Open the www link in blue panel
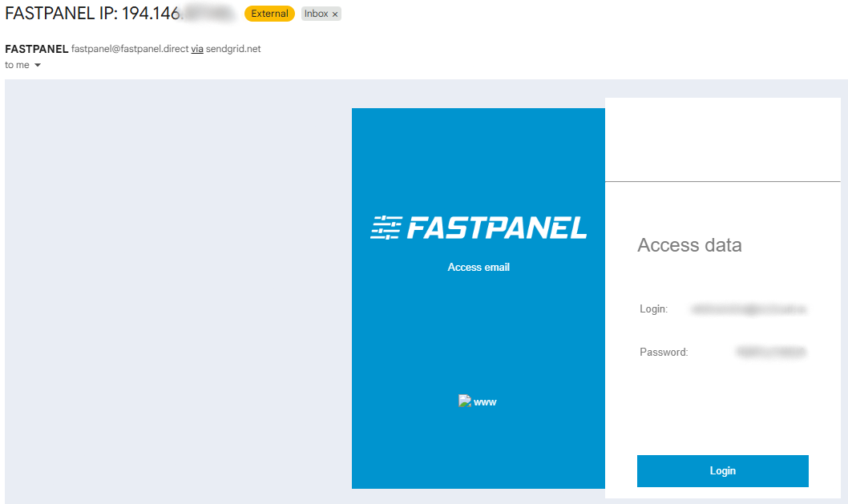Image resolution: width=848 pixels, height=504 pixels. [485, 401]
